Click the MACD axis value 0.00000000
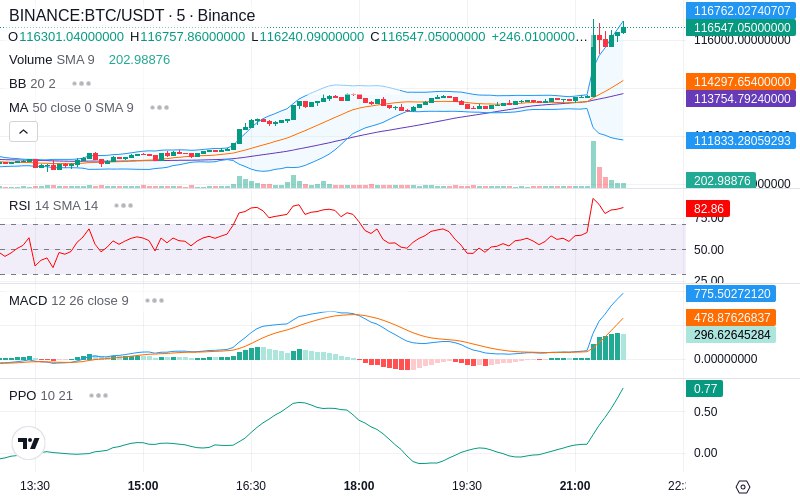 click(x=725, y=359)
